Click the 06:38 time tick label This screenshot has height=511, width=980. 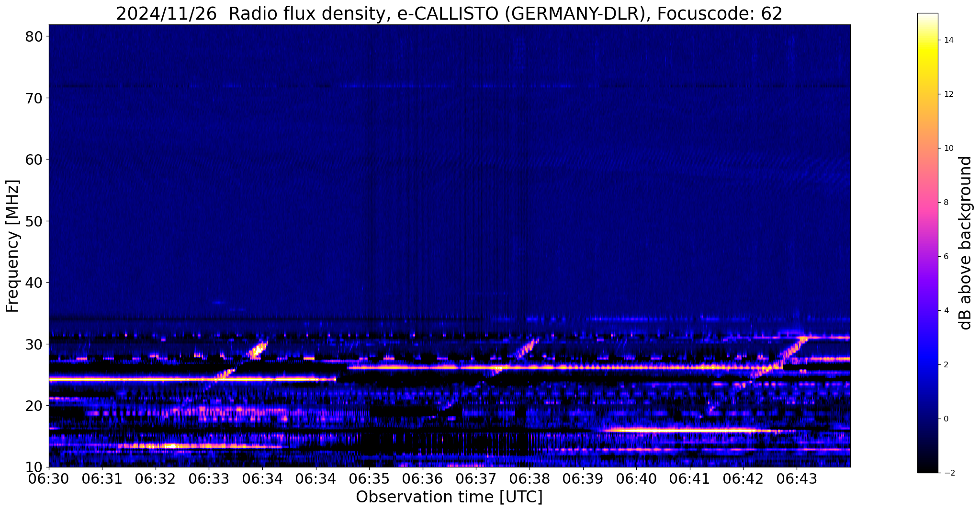[529, 479]
